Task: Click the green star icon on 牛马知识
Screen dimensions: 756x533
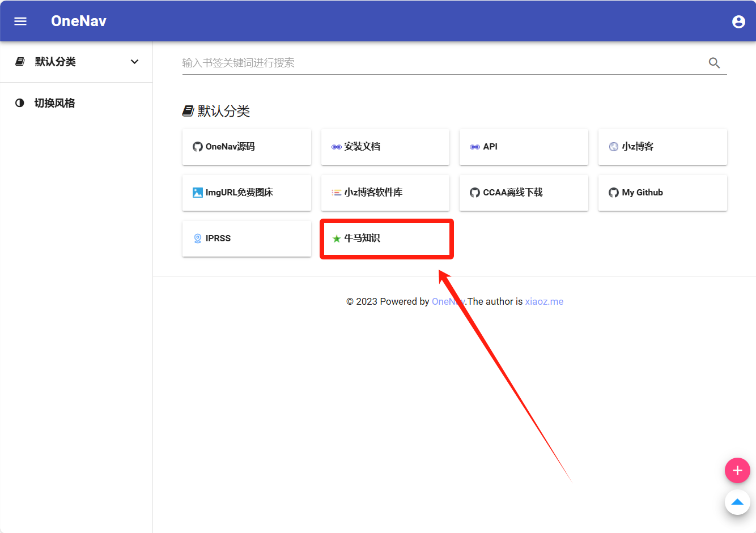Action: (x=337, y=238)
